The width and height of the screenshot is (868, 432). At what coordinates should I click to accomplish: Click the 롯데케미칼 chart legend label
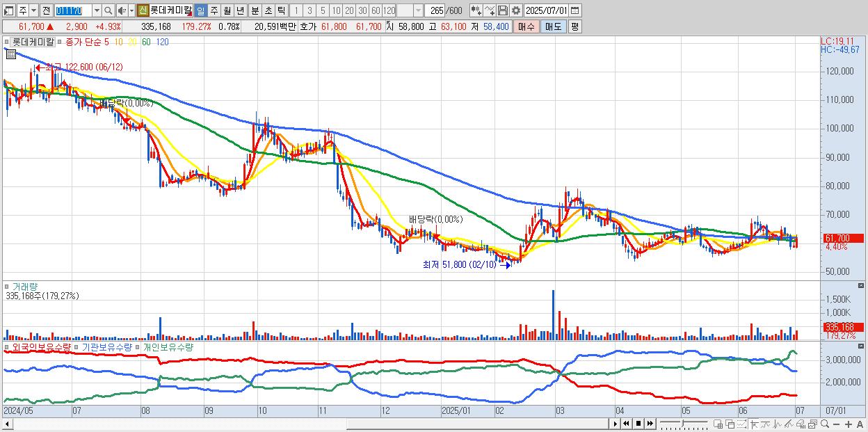[33, 42]
